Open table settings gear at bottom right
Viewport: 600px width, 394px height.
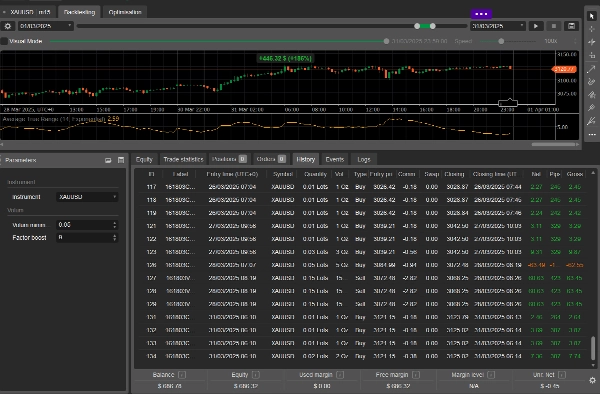click(592, 380)
